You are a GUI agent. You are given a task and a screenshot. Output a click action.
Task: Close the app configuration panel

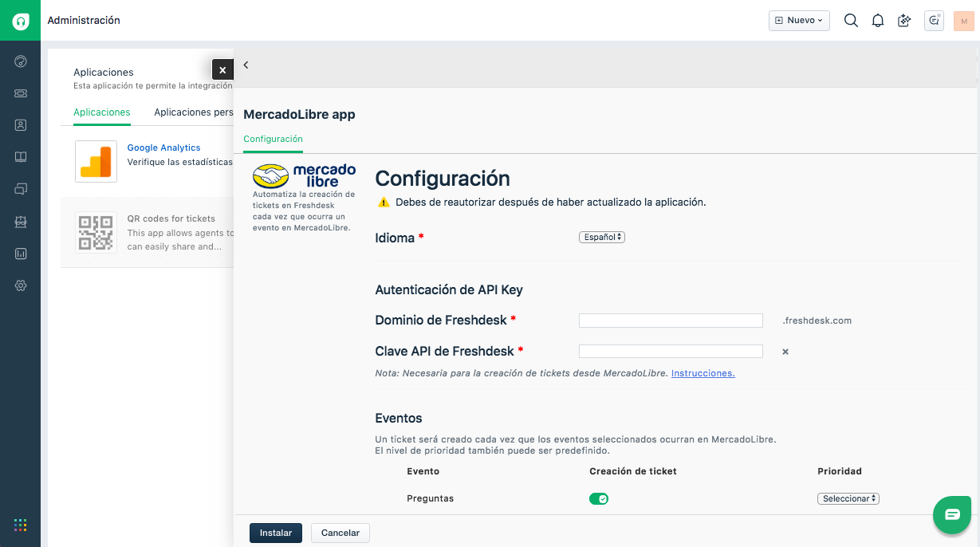click(222, 70)
